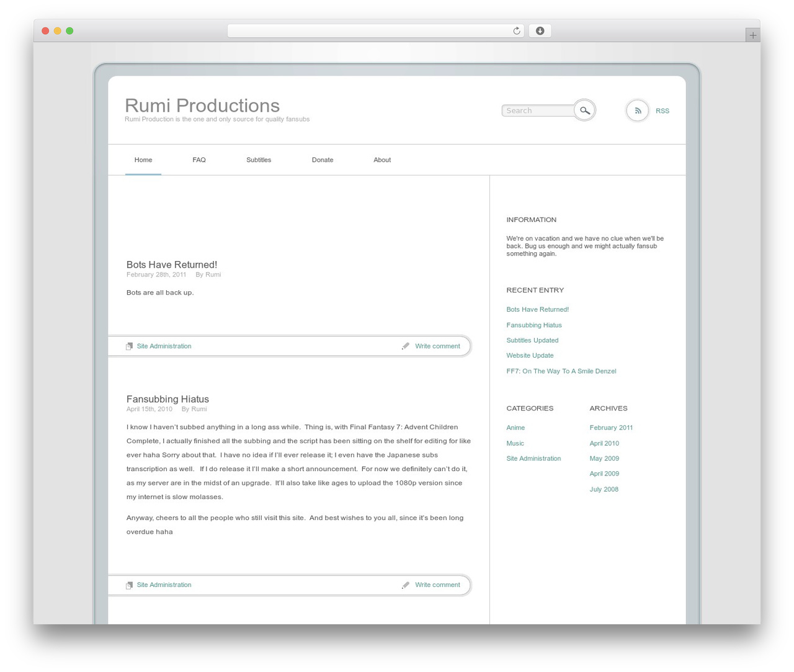The width and height of the screenshot is (794, 672).
Task: Visit the About page
Action: coord(382,160)
